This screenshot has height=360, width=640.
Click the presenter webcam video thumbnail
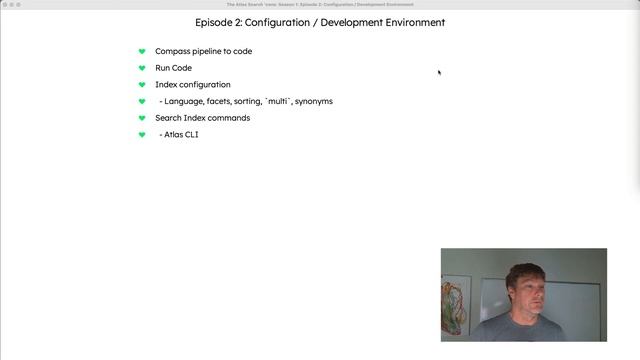[x=524, y=295]
